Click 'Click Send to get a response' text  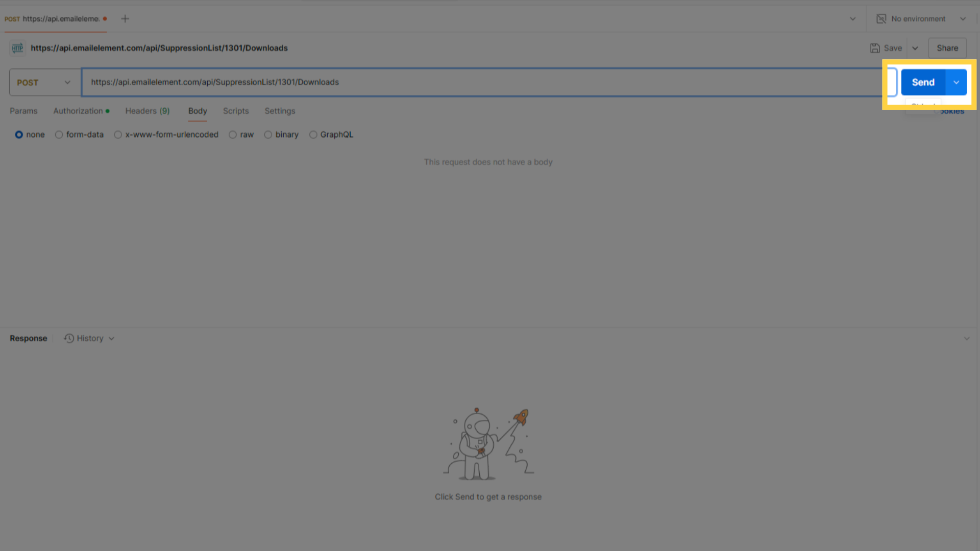(488, 497)
